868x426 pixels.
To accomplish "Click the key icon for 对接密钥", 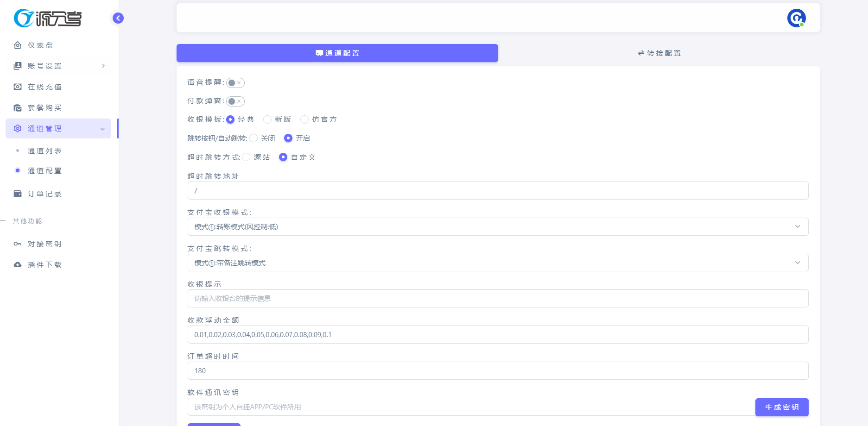I will [x=18, y=244].
